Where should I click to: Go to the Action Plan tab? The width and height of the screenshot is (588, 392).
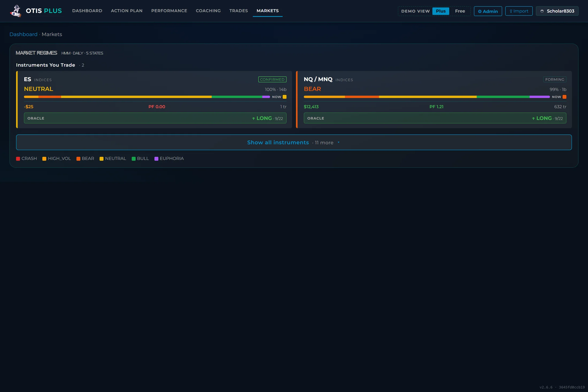(127, 11)
